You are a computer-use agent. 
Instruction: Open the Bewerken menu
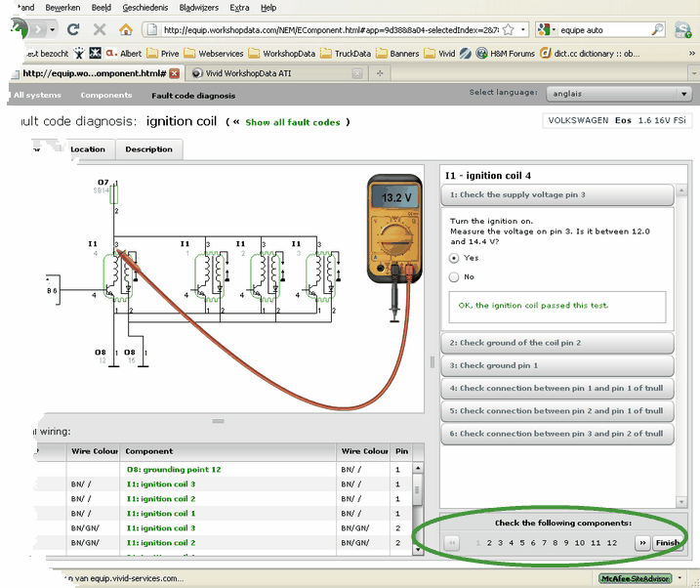click(62, 8)
